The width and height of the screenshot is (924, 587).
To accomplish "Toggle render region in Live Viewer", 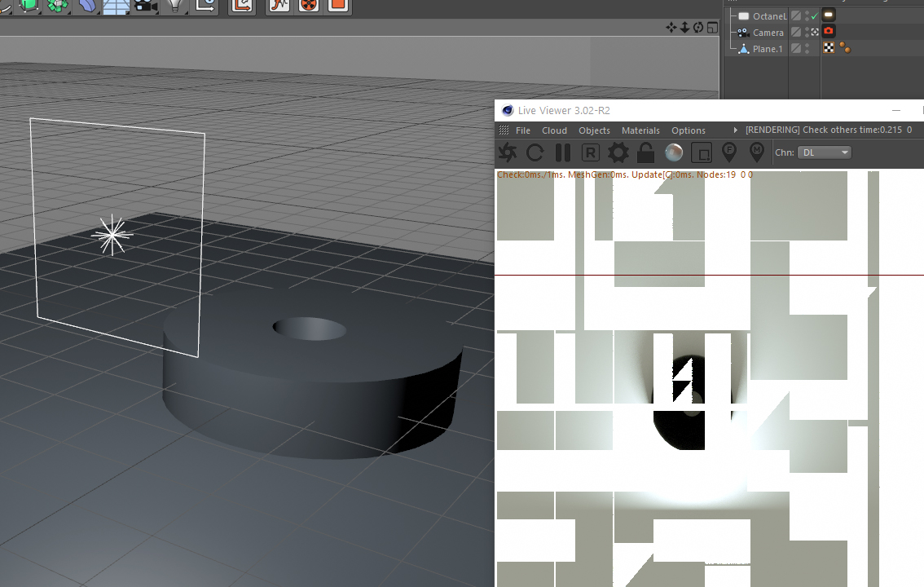I will click(702, 152).
